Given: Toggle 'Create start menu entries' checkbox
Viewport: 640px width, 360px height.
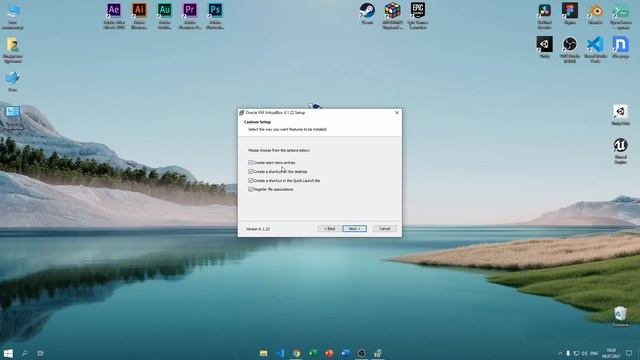Looking at the screenshot, I should pyautogui.click(x=251, y=162).
